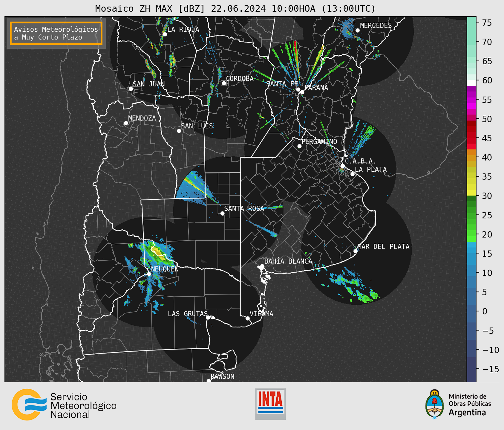The image size is (504, 430).
Task: Click the SANTA FE city marker
Action: 298,89
